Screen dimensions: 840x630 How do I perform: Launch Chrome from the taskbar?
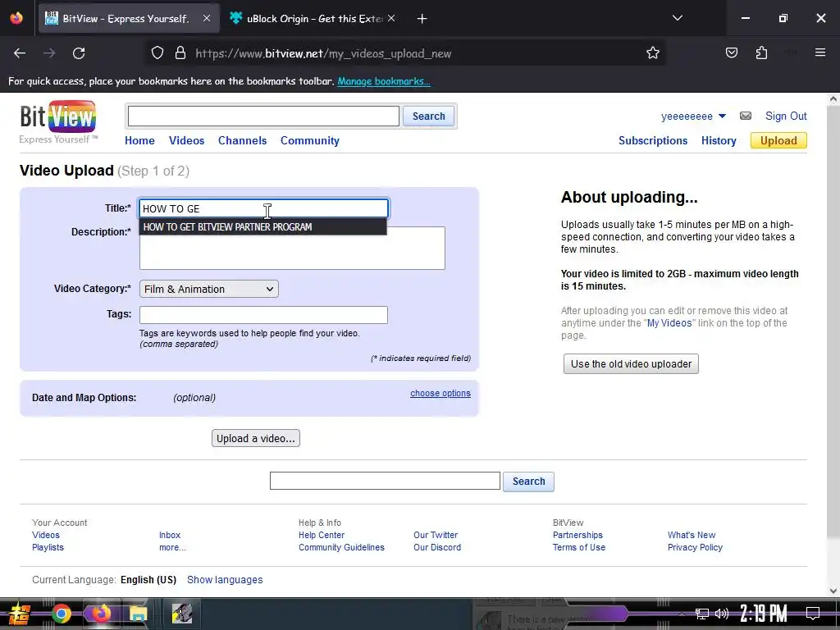(62, 614)
